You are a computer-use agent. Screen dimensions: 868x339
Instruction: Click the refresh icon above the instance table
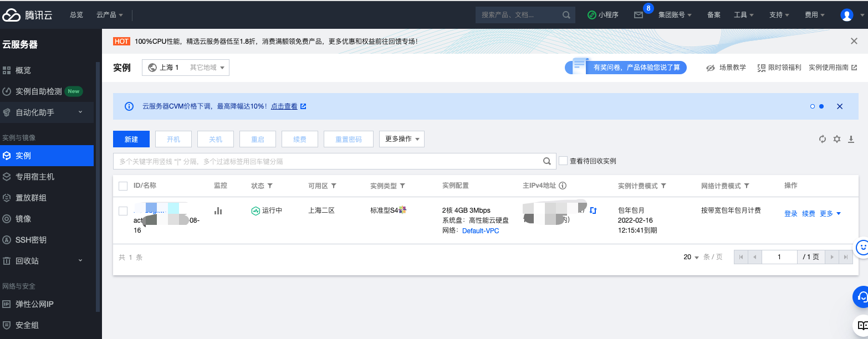point(823,139)
